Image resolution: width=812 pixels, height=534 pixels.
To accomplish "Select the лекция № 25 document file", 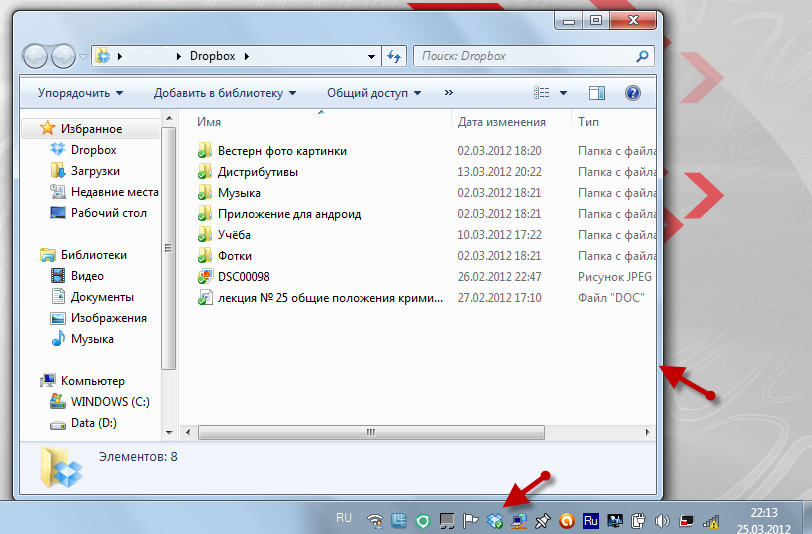I will (330, 298).
